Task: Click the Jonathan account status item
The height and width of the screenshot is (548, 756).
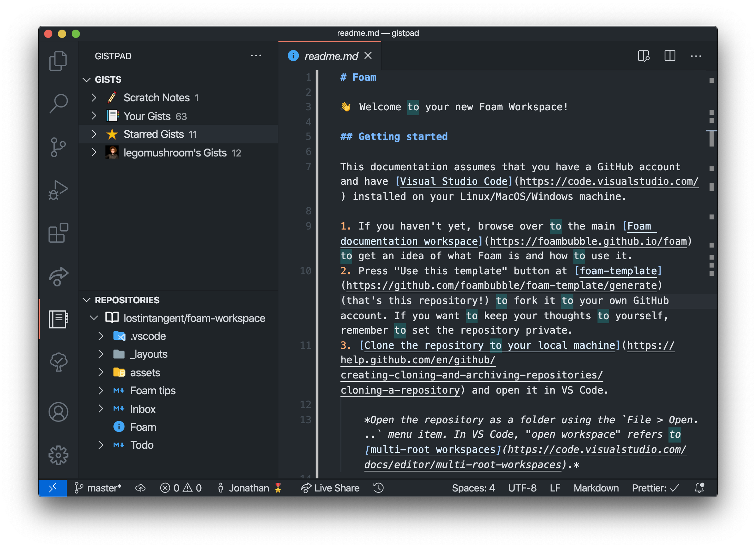Action: point(250,488)
